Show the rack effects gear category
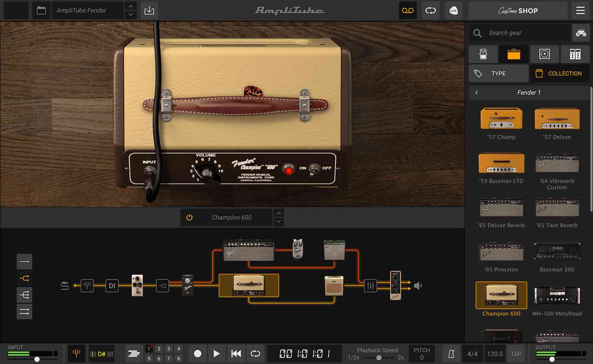Image resolution: width=593 pixels, height=364 pixels. [575, 54]
